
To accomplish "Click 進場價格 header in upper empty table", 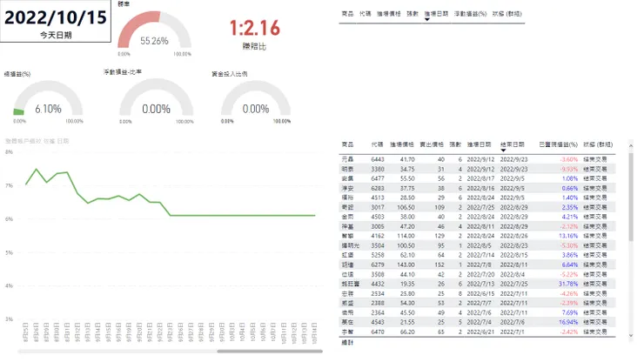I will (x=388, y=14).
